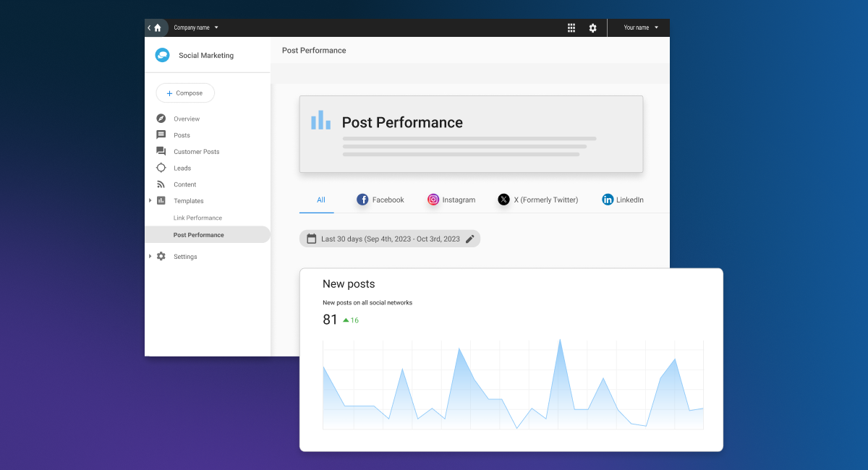
Task: Click the Settings gear icon in sidebar
Action: tap(161, 256)
